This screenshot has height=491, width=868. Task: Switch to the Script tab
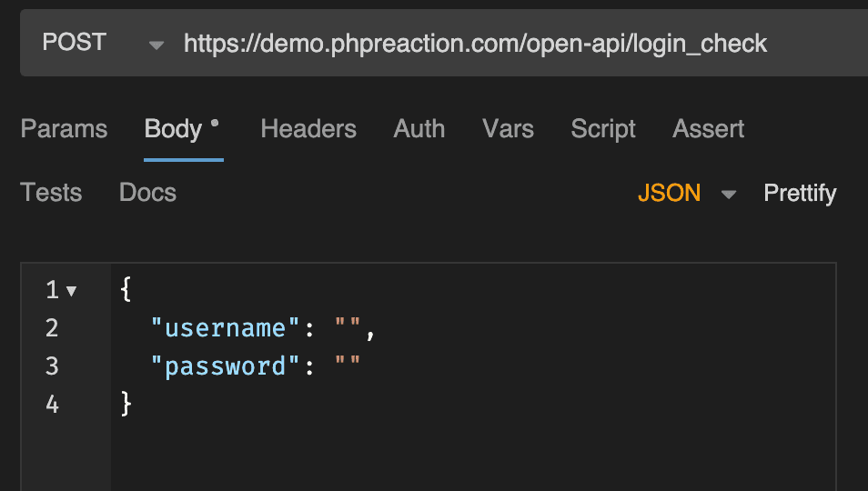tap(603, 129)
